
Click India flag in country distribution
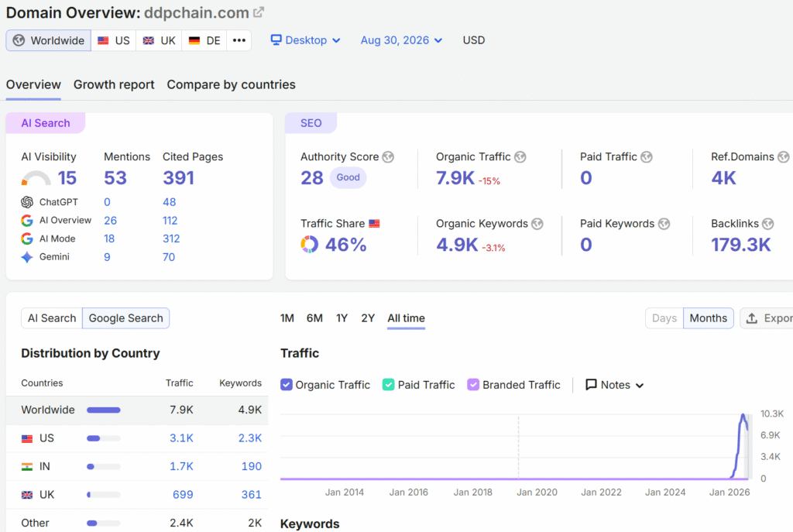pos(27,467)
